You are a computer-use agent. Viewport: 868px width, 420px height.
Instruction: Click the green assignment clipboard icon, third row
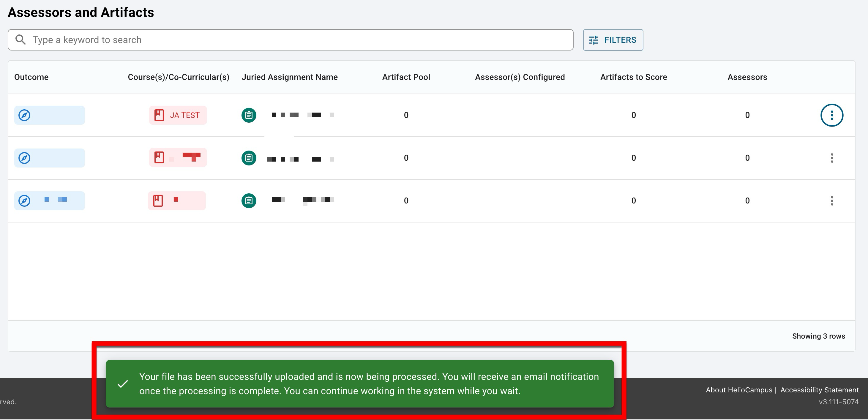coord(249,201)
